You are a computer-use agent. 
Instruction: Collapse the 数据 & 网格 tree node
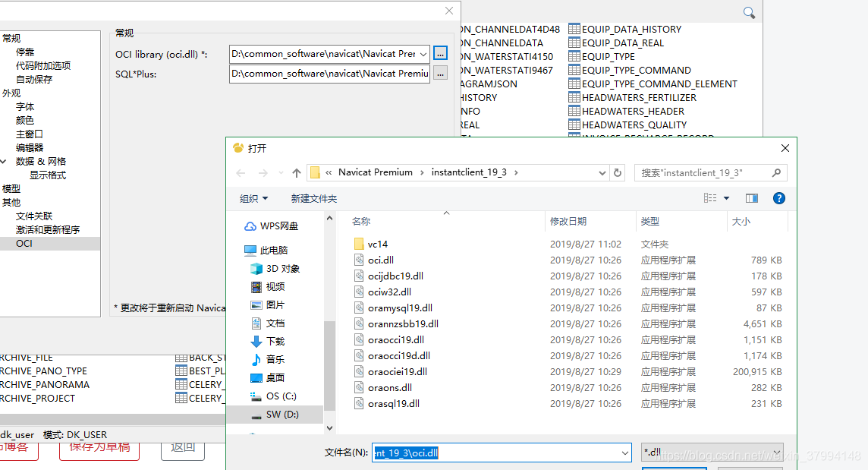[4, 161]
